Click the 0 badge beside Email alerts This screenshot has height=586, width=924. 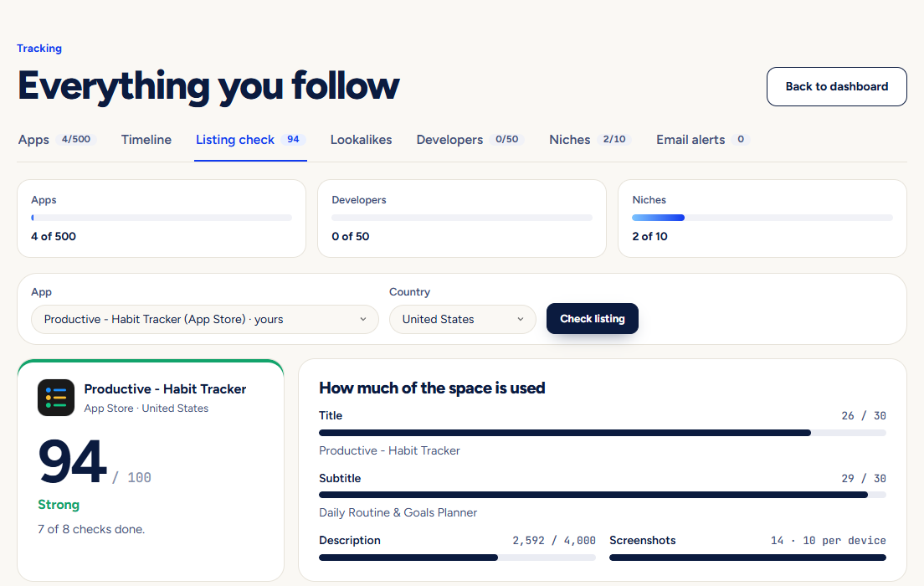(740, 139)
